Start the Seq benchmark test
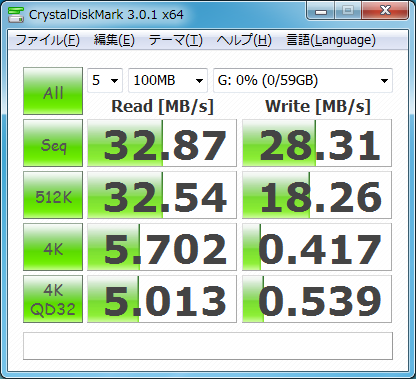This screenshot has width=416, height=379. pyautogui.click(x=53, y=143)
